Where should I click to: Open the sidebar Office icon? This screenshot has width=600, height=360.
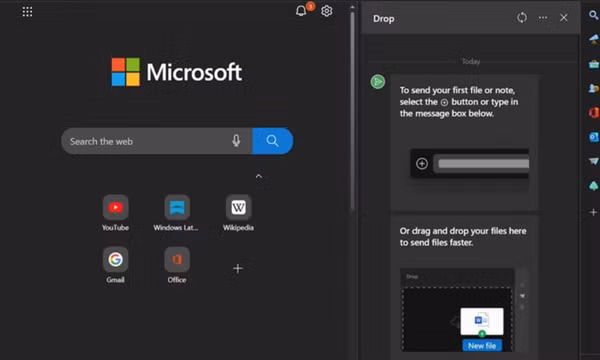click(x=593, y=112)
